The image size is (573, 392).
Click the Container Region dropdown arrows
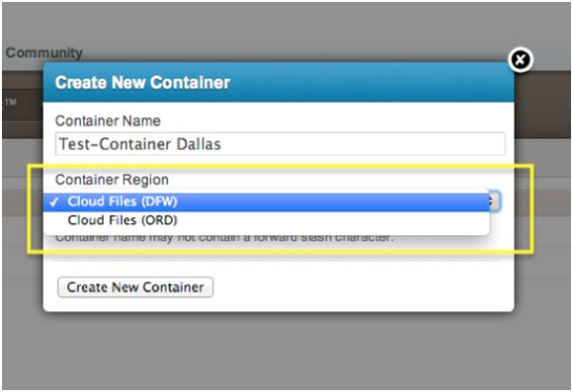pyautogui.click(x=494, y=201)
